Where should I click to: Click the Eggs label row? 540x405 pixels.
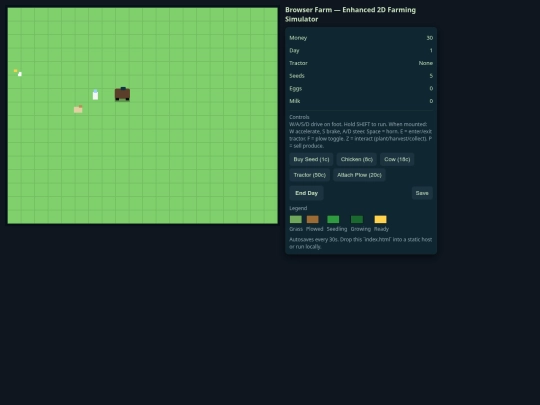coord(361,89)
